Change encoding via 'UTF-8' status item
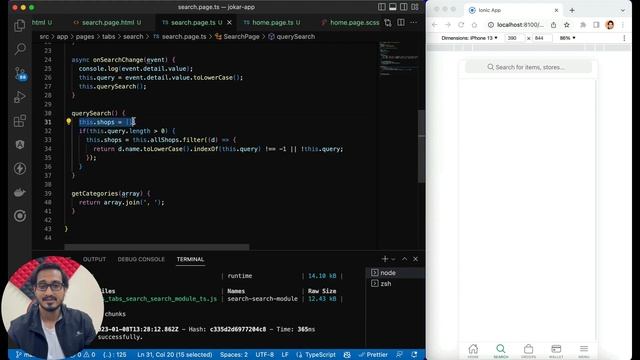The width and height of the screenshot is (640, 360). 264,355
